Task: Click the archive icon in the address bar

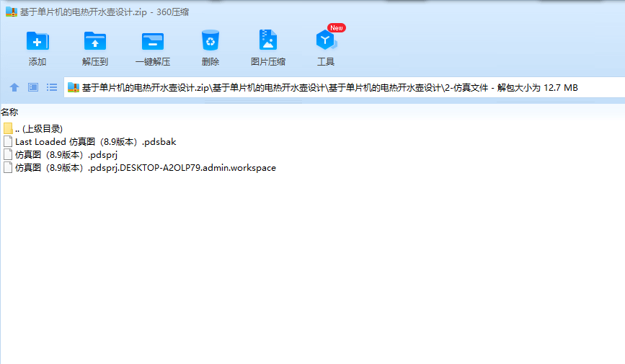Action: [x=74, y=87]
